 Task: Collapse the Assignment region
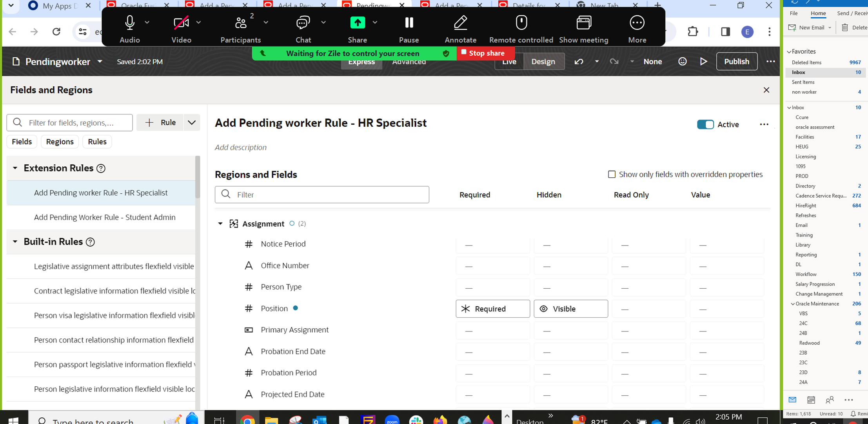220,224
